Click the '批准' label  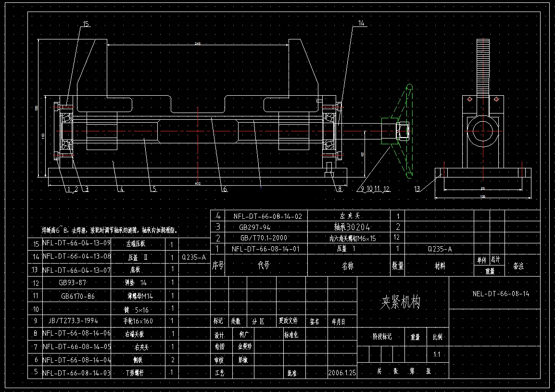(x=292, y=373)
